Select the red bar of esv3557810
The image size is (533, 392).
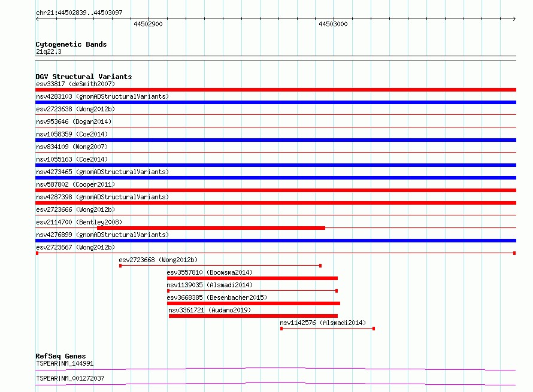click(252, 278)
